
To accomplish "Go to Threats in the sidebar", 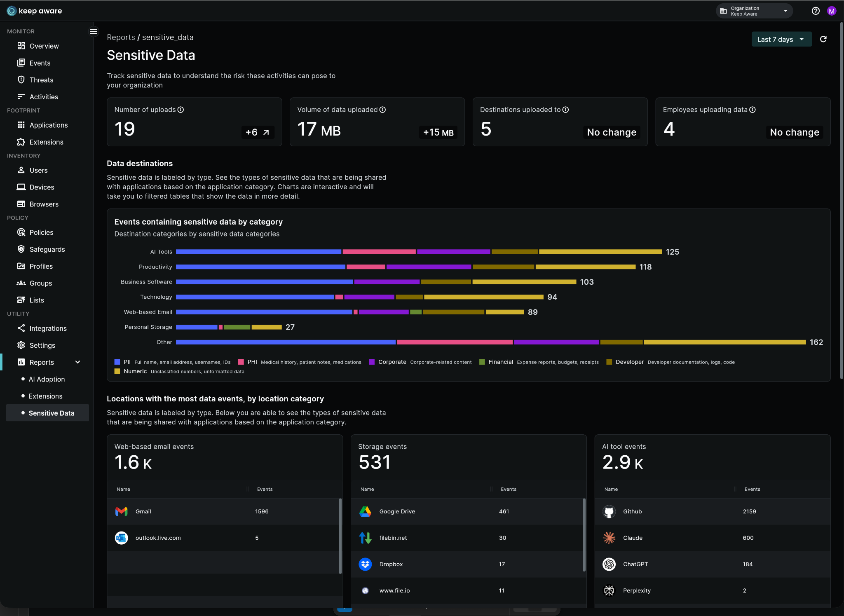I will tap(41, 80).
